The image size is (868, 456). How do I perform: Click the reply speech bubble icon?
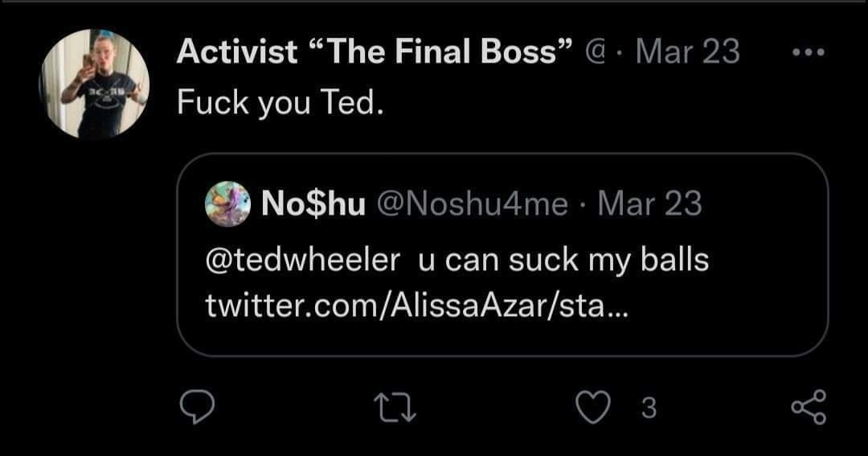coord(195,409)
